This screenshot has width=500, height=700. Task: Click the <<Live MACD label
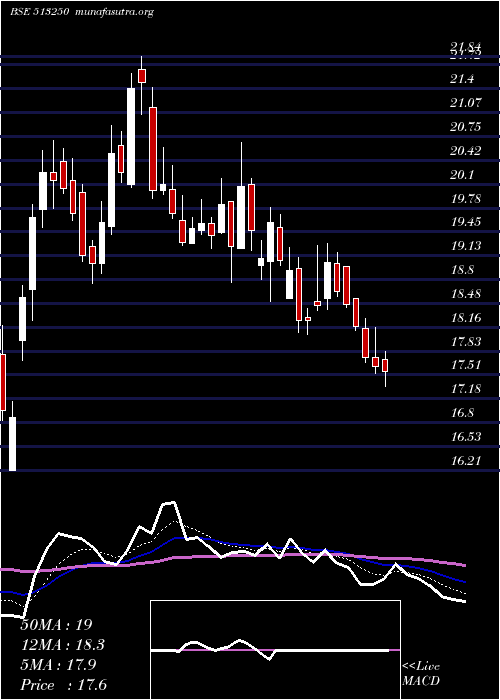click(x=421, y=674)
